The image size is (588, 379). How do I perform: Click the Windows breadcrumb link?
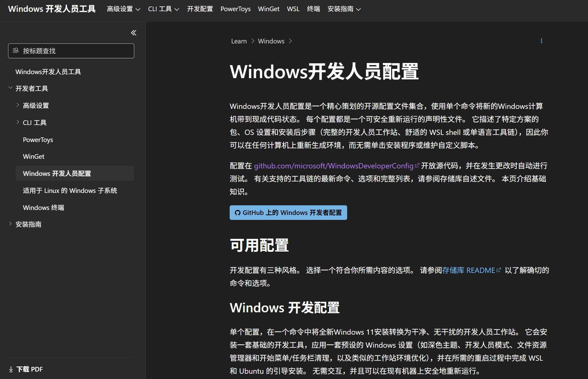coord(271,41)
